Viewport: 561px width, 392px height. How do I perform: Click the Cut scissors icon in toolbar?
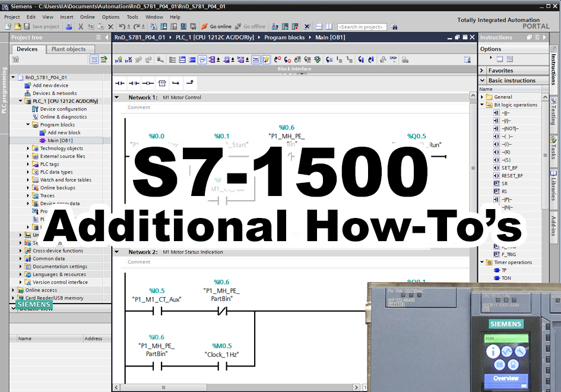(81, 27)
